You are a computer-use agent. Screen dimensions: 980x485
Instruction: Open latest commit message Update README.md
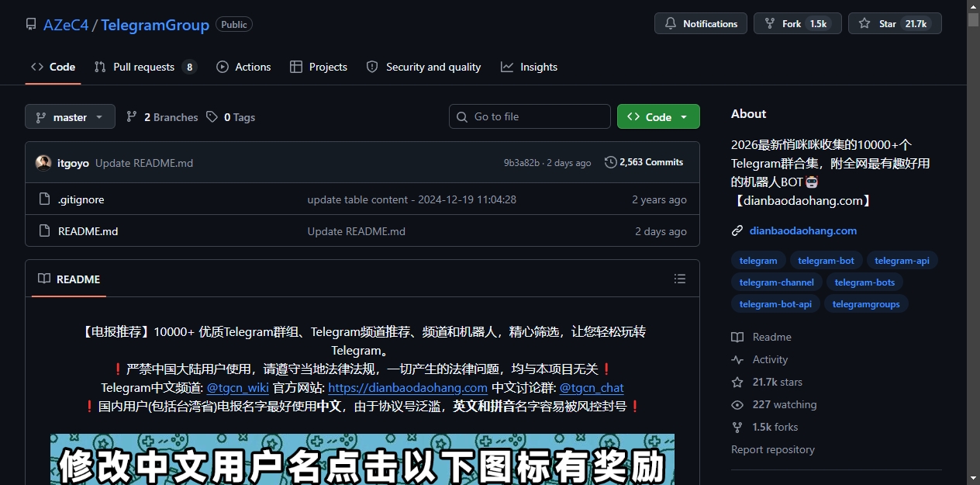144,163
